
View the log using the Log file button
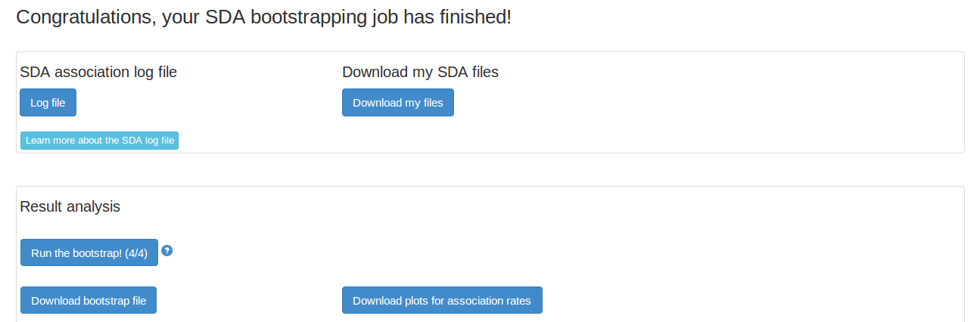(48, 103)
